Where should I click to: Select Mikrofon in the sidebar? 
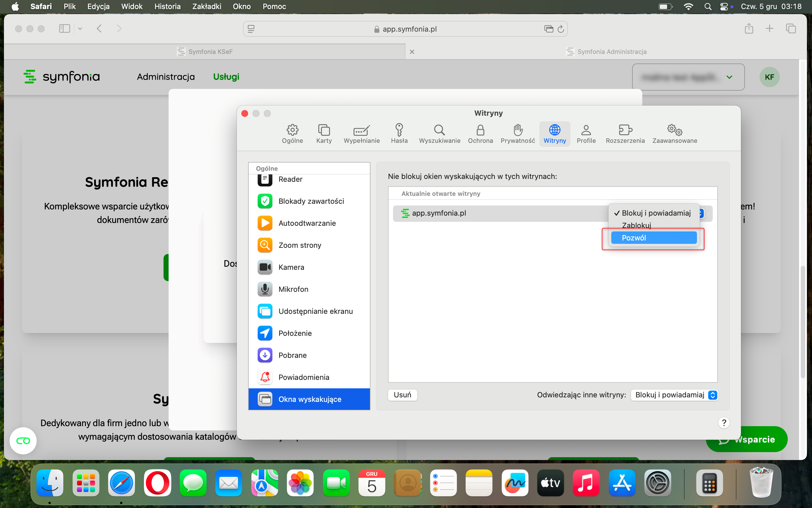tap(309, 289)
